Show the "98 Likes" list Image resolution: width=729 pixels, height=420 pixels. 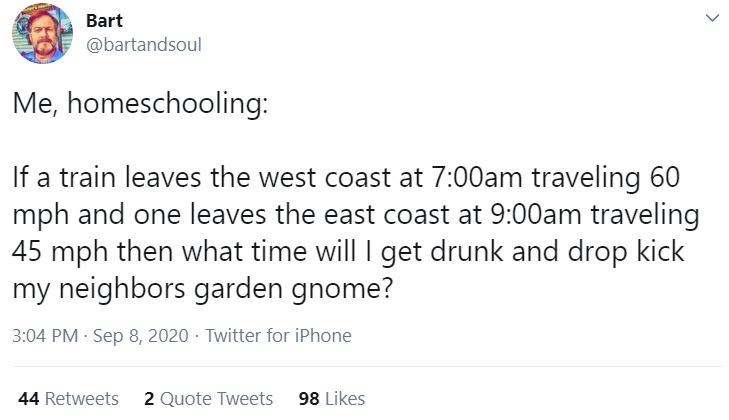[332, 398]
